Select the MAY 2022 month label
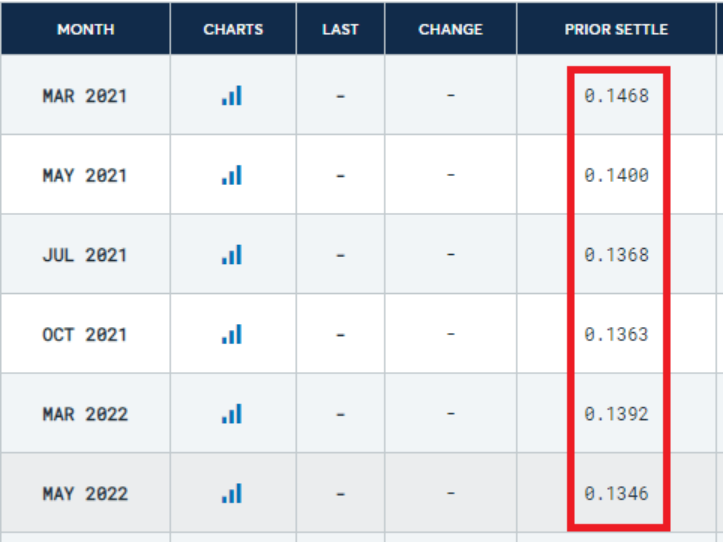This screenshot has width=723, height=542. [85, 493]
